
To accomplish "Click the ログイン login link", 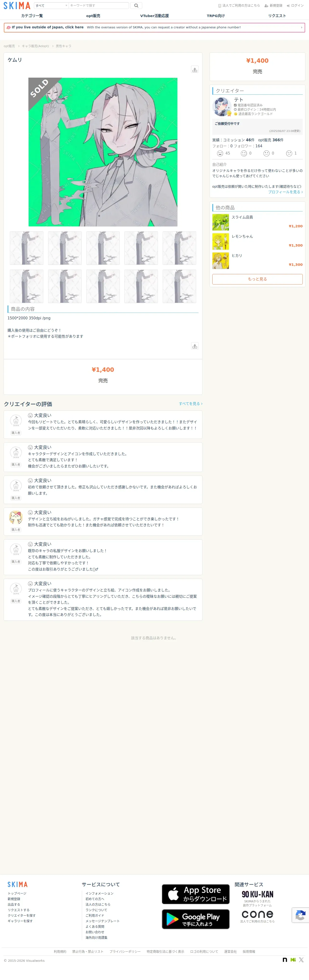I will click(295, 6).
